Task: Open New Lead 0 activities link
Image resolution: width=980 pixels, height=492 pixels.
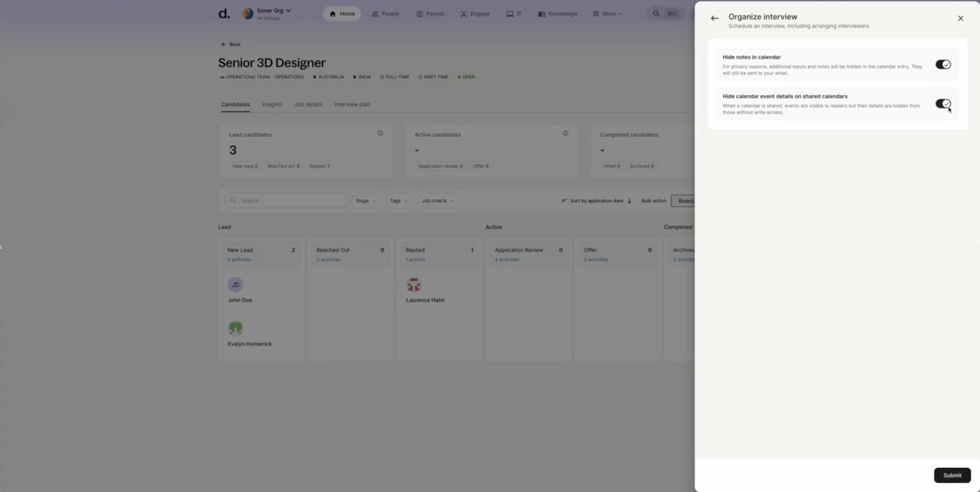Action: [x=239, y=260]
